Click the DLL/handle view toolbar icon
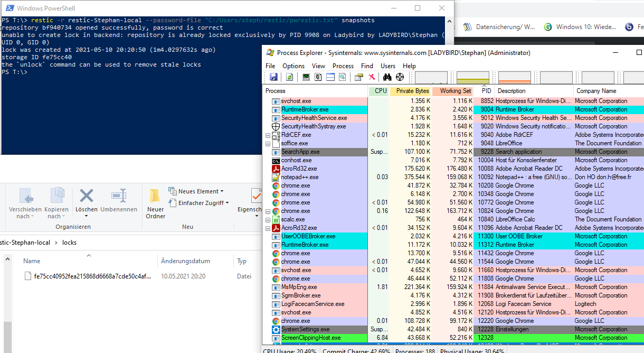Viewport: 644px width, 353px height. pyautogui.click(x=342, y=77)
